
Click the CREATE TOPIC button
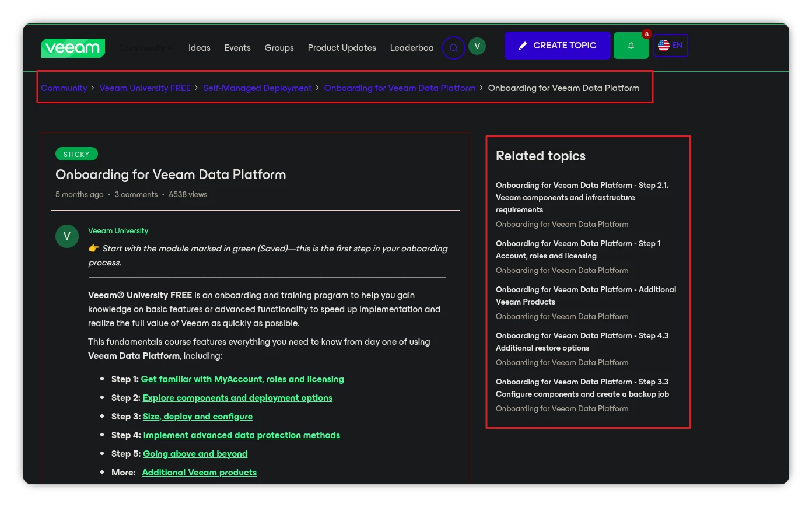coord(557,46)
